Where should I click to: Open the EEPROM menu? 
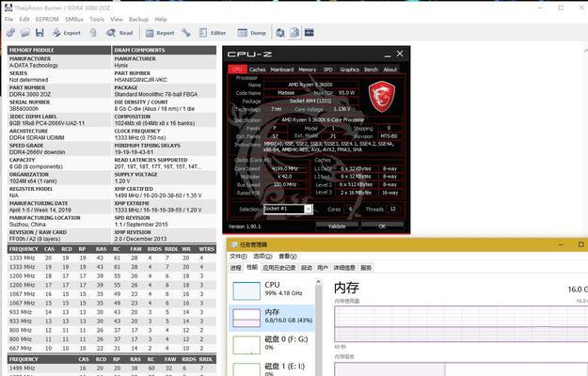click(47, 19)
